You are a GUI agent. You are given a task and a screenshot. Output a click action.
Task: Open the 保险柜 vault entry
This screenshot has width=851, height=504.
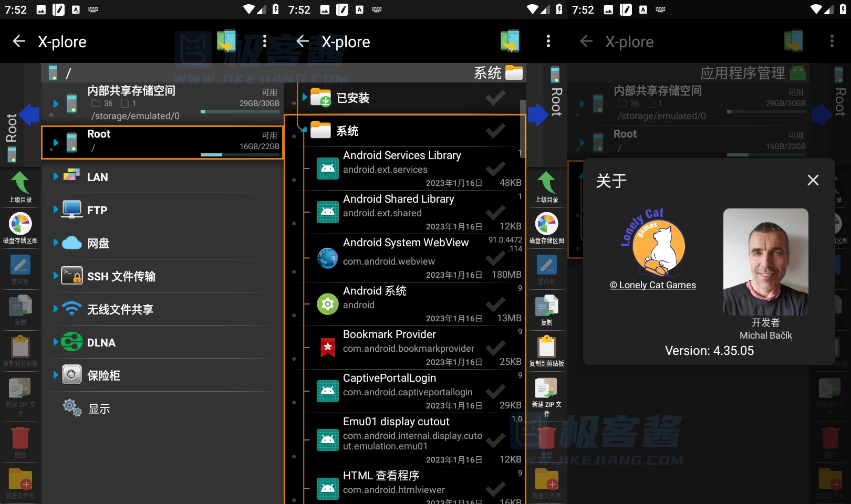(x=163, y=375)
